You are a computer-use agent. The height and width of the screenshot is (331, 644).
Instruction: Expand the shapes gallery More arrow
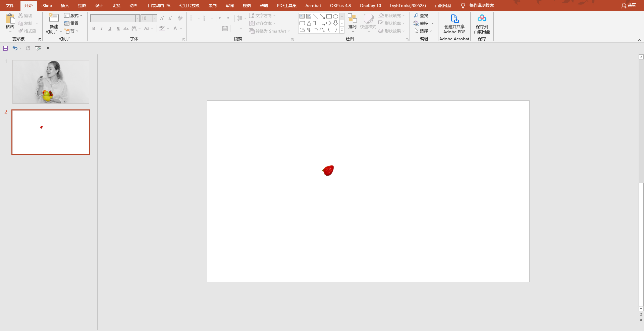click(342, 30)
